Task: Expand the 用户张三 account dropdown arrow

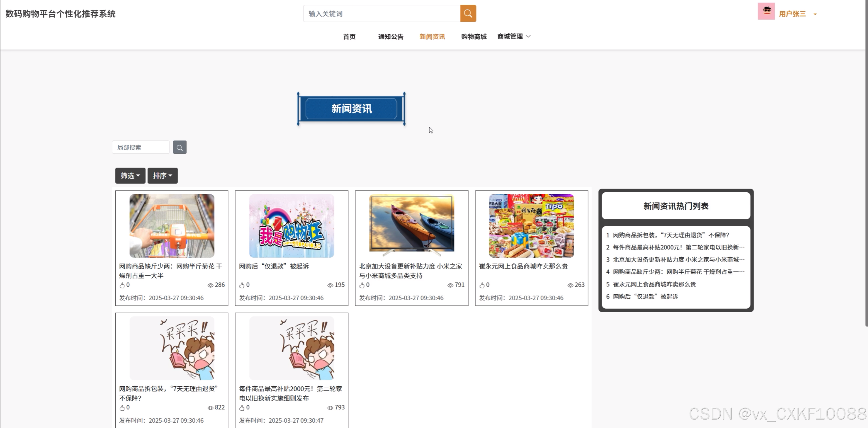Action: pos(815,14)
